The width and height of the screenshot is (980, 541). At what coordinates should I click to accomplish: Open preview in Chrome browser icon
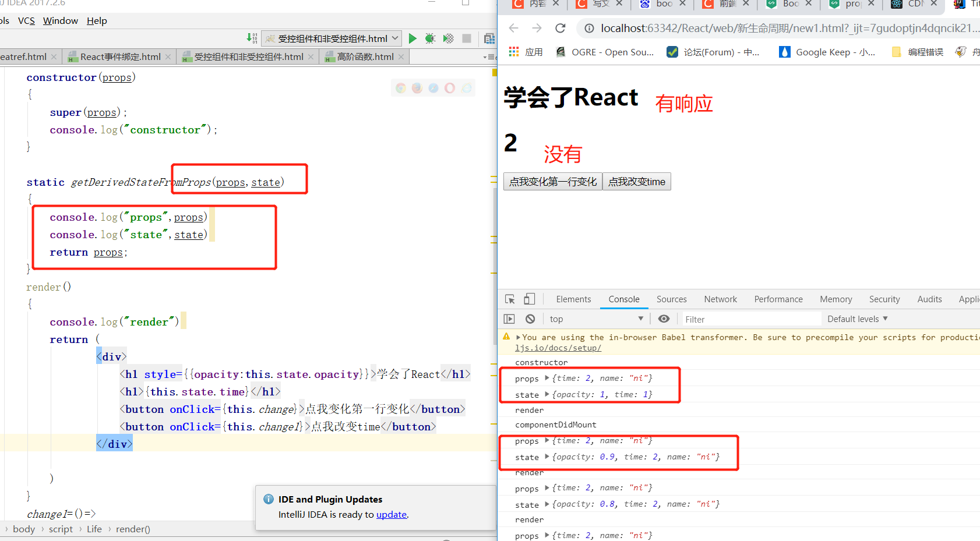[x=401, y=88]
